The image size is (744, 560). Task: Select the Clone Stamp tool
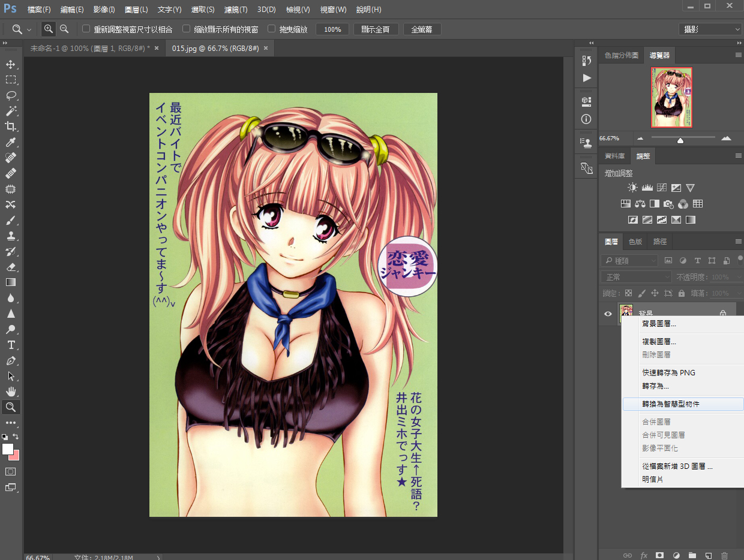10,236
